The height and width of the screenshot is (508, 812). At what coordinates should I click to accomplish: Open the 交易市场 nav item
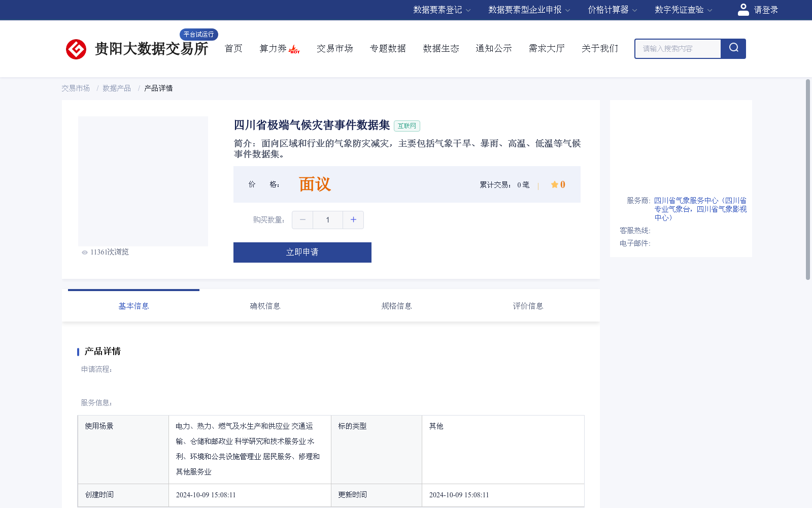click(335, 48)
